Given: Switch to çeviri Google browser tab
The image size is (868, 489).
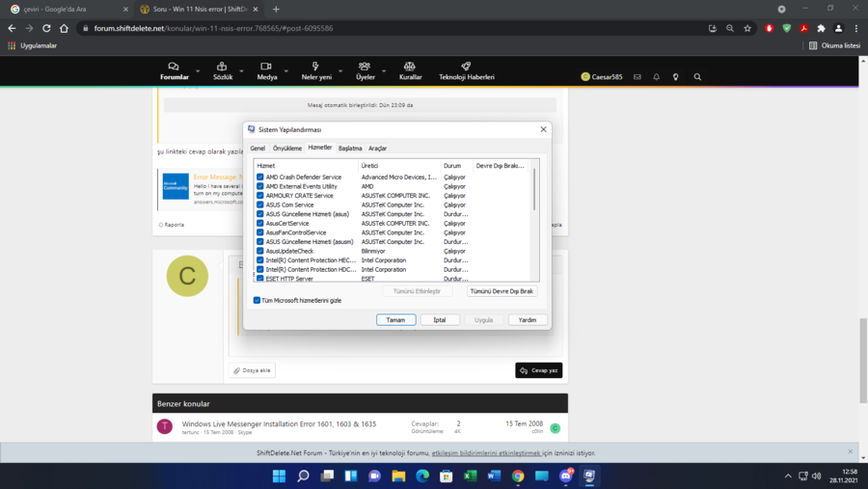Looking at the screenshot, I should tap(69, 10).
